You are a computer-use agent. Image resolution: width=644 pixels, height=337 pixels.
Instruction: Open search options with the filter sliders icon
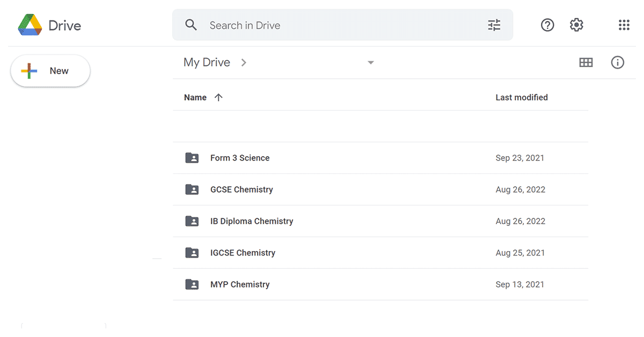494,25
